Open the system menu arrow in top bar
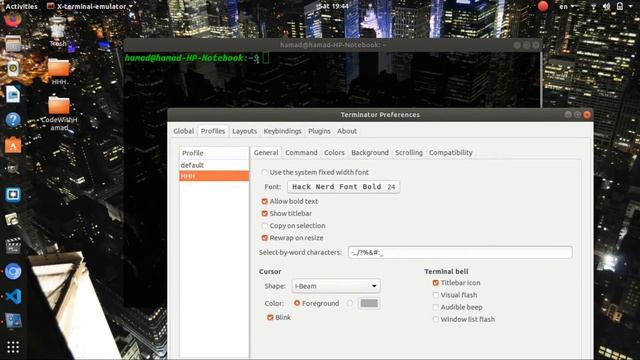 pyautogui.click(x=632, y=6)
